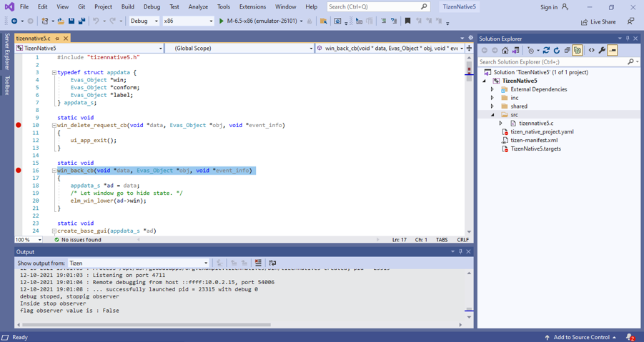Remove the breakpoint on line 10
The height and width of the screenshot is (342, 644).
19,125
